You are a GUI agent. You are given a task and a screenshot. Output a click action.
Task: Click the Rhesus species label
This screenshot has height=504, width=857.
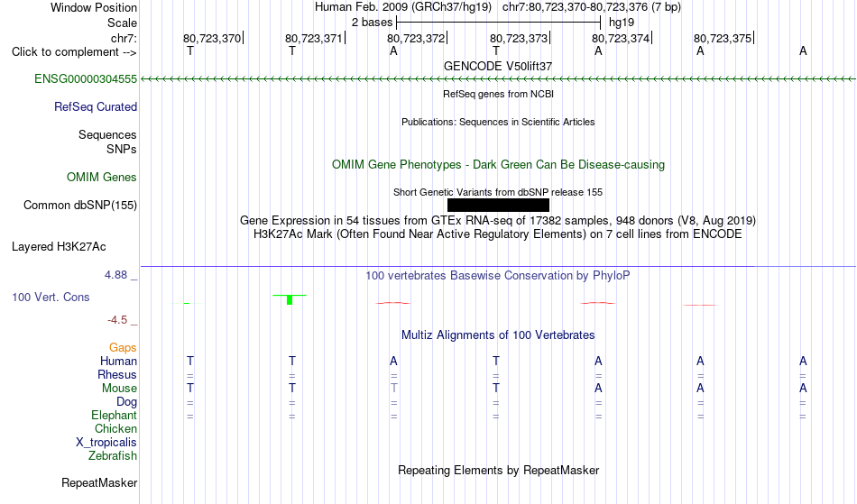pyautogui.click(x=117, y=375)
